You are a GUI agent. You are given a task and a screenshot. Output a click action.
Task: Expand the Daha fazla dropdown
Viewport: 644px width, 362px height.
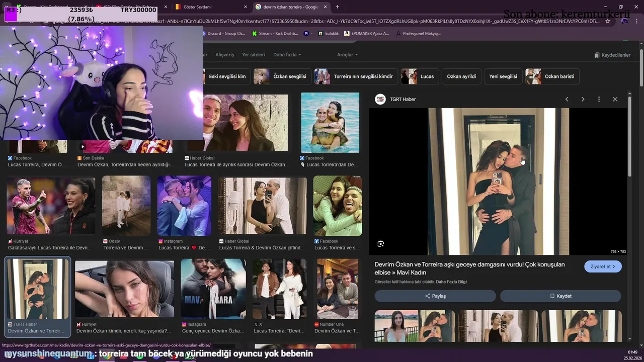(287, 54)
